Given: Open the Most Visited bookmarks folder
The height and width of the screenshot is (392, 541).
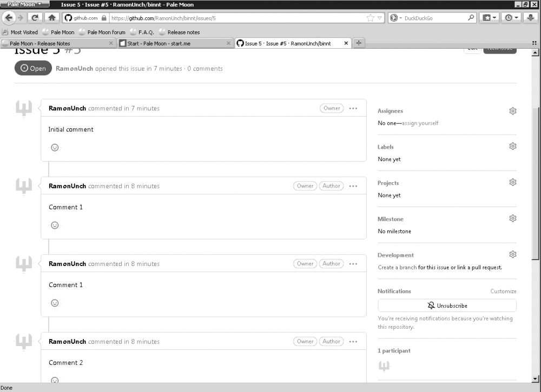Looking at the screenshot, I should click(20, 32).
